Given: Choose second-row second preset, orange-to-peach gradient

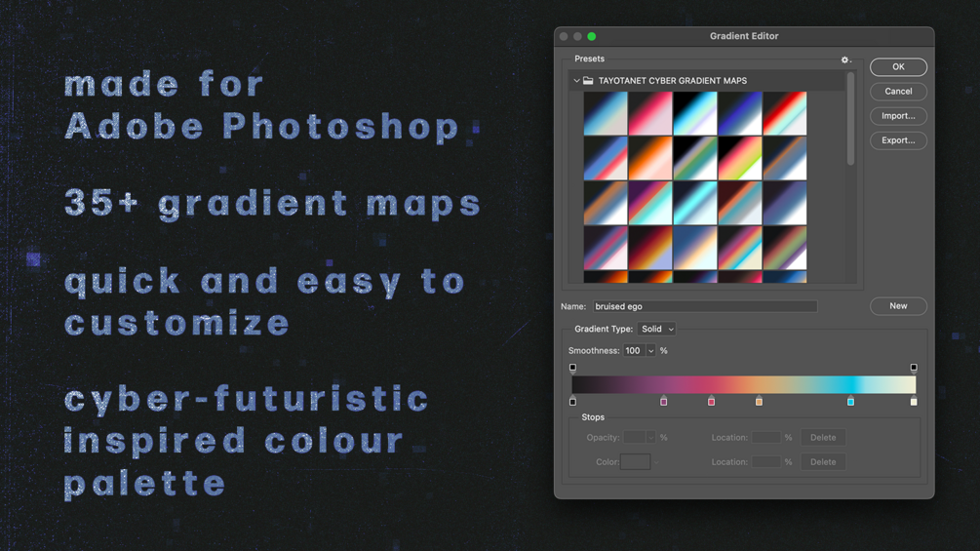Looking at the screenshot, I should pyautogui.click(x=650, y=159).
